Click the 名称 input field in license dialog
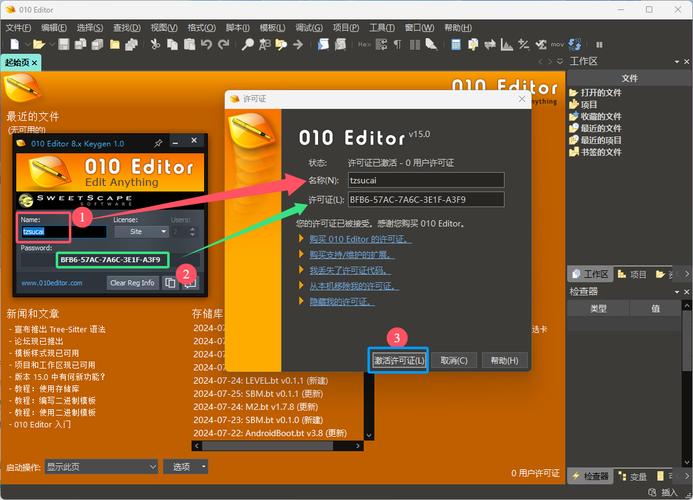Image resolution: width=693 pixels, height=500 pixels. click(x=425, y=180)
